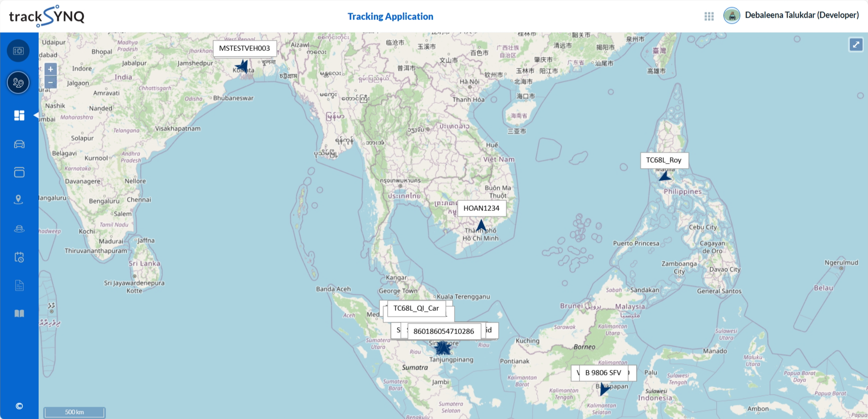The height and width of the screenshot is (419, 868).
Task: Open the devices wallet icon in sidebar
Action: point(18,172)
